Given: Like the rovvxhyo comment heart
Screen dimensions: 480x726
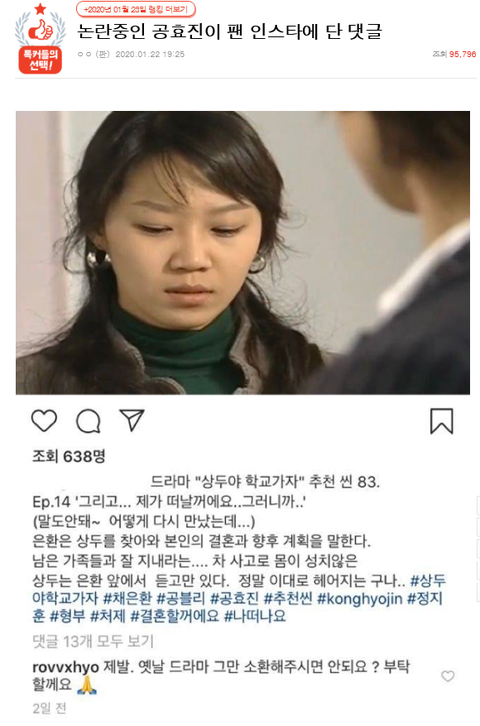Looking at the screenshot, I should point(448,676).
